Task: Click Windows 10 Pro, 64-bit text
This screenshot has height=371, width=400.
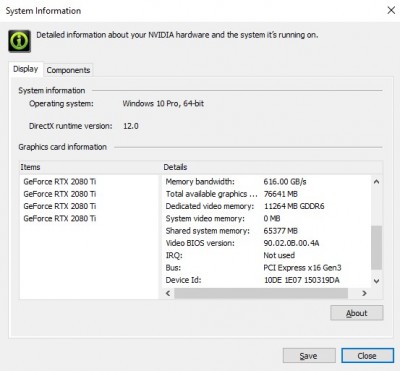Action: 163,104
